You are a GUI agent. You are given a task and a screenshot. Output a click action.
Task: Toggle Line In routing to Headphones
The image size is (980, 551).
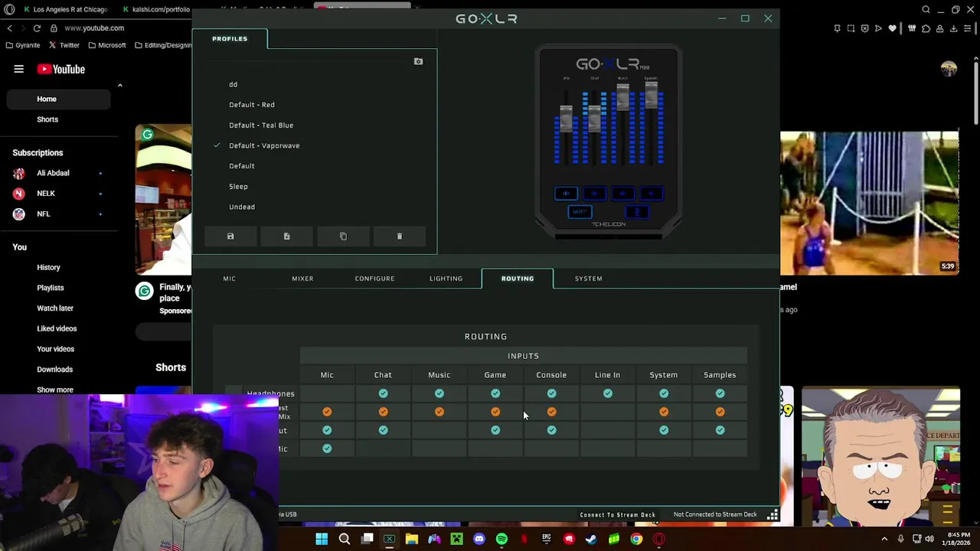click(x=608, y=393)
